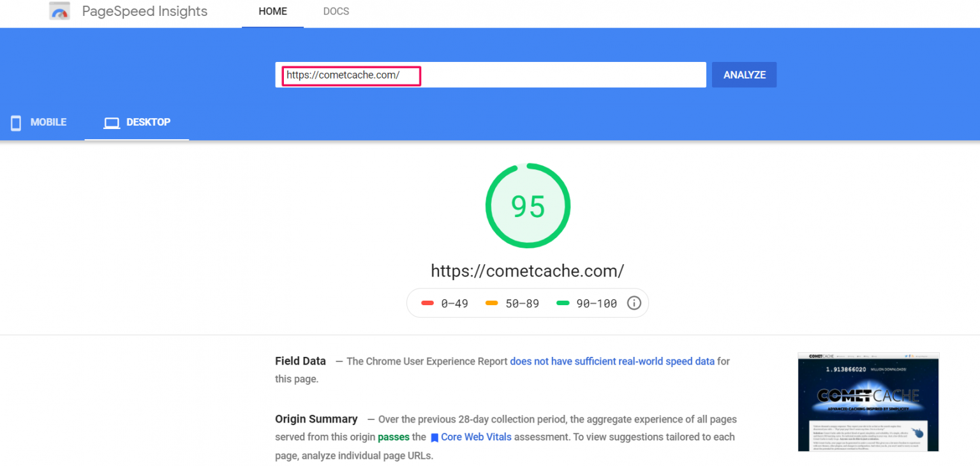The width and height of the screenshot is (980, 466).
Task: Switch to the DOCS tab
Action: [x=336, y=11]
